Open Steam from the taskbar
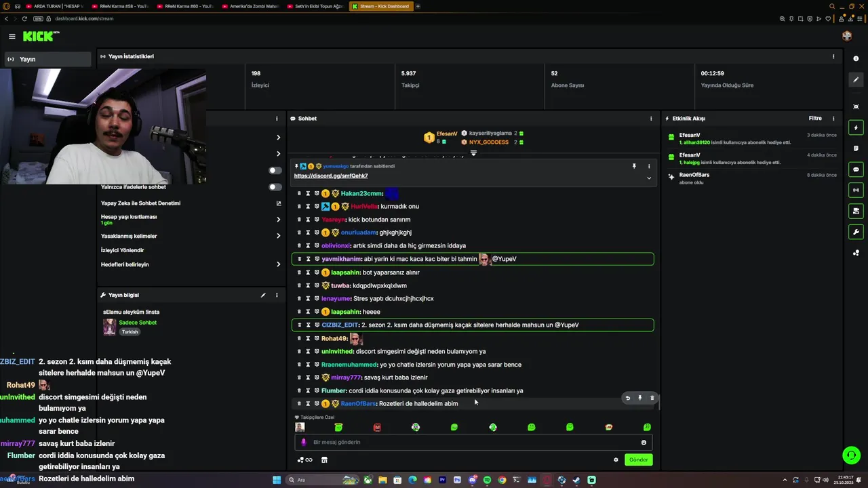 (576, 480)
